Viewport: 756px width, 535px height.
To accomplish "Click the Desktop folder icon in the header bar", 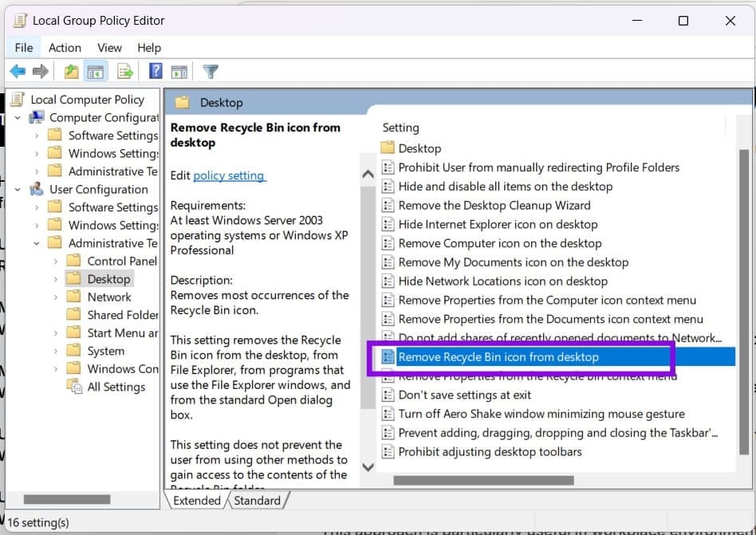I will tap(183, 102).
